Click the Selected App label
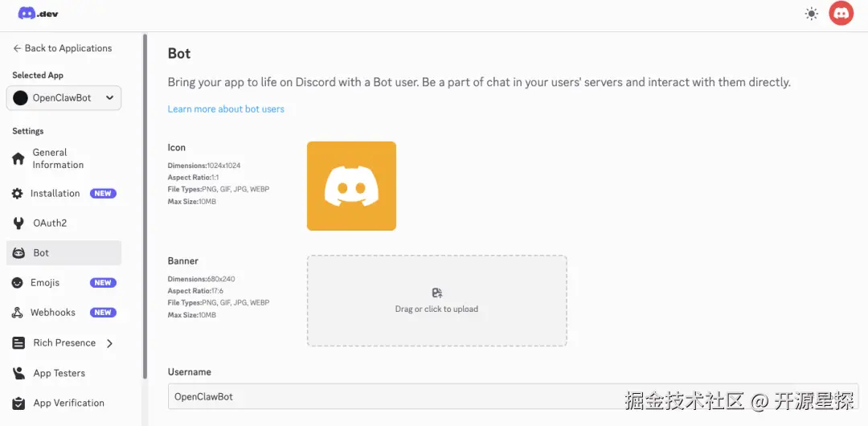 pyautogui.click(x=38, y=76)
